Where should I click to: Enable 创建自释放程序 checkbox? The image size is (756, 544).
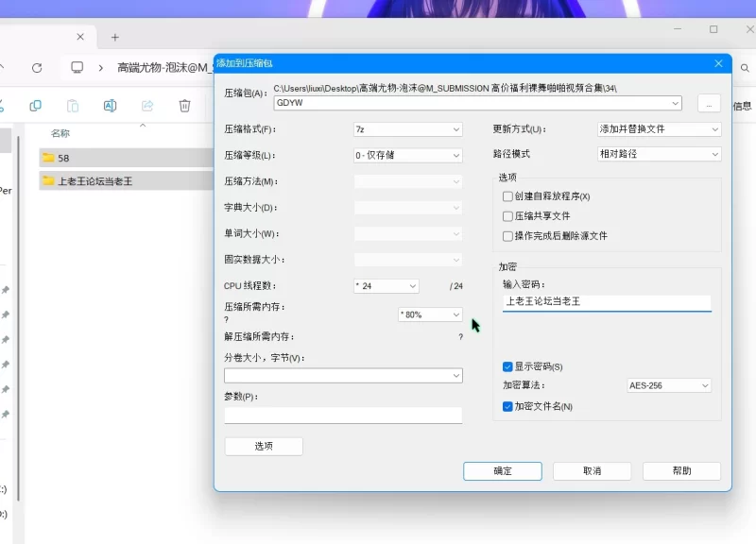[x=507, y=196]
